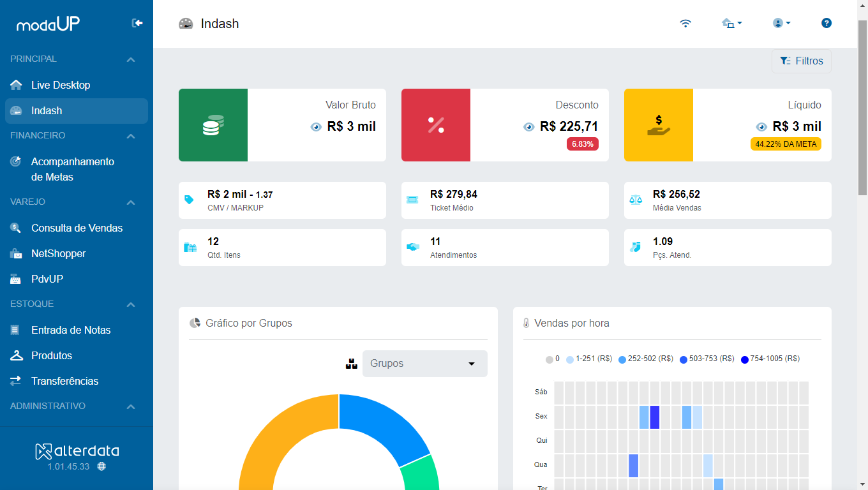The height and width of the screenshot is (490, 868).
Task: Click the Consulta de Vendas magnifier icon
Action: (16, 228)
